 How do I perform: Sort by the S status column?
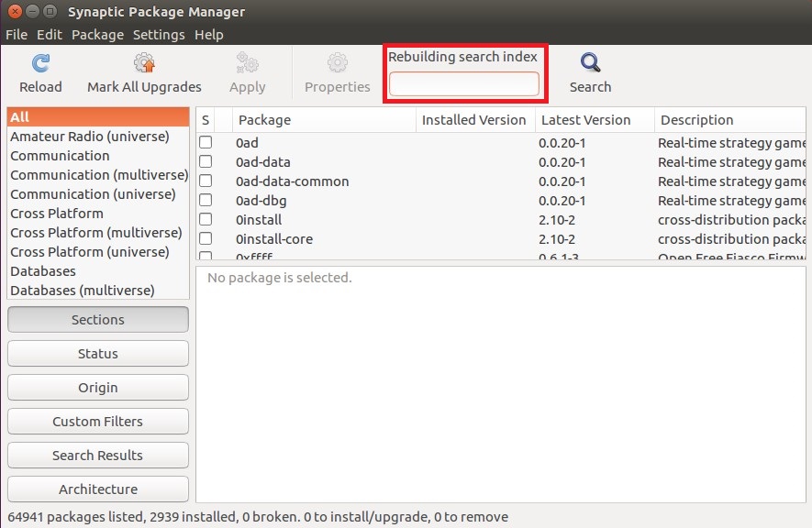(x=206, y=120)
